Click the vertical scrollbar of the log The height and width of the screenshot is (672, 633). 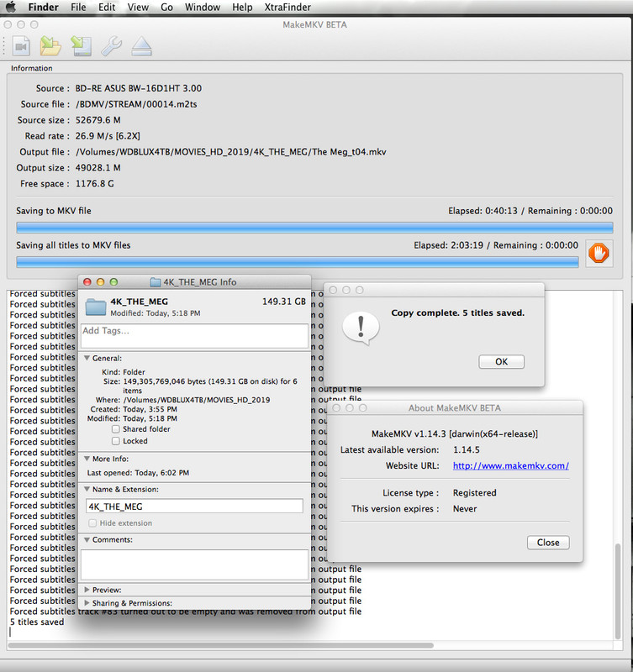[x=618, y=591]
